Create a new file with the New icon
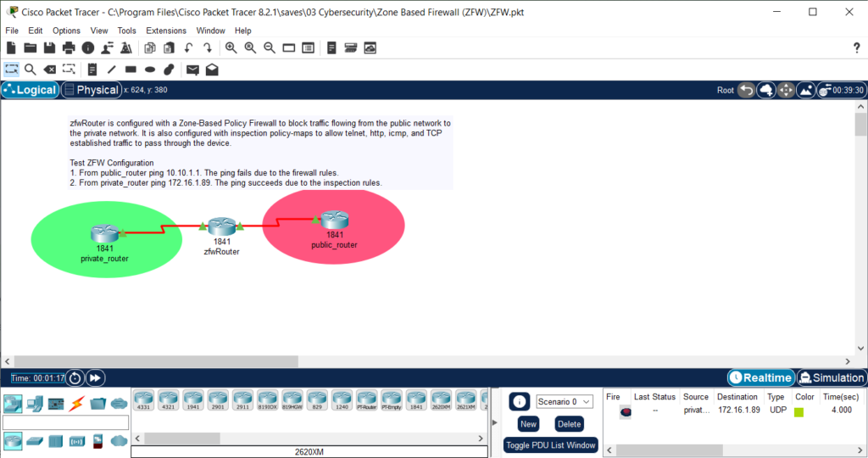The image size is (868, 458). click(11, 48)
